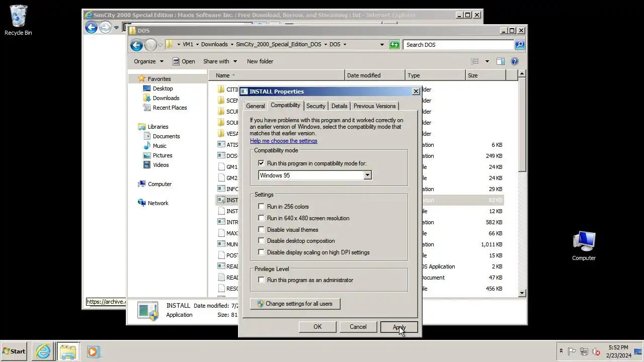Click OK in INSTALL Properties
The width and height of the screenshot is (644, 362).
coord(317,327)
